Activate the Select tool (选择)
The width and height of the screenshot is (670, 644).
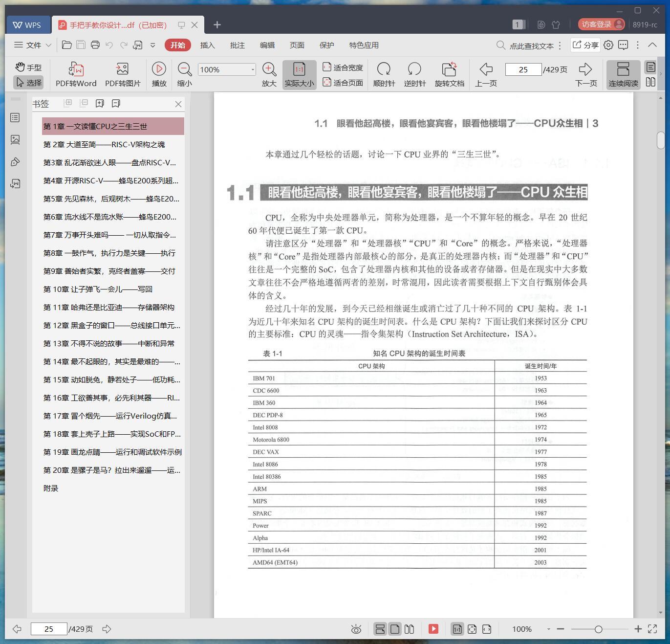[28, 83]
